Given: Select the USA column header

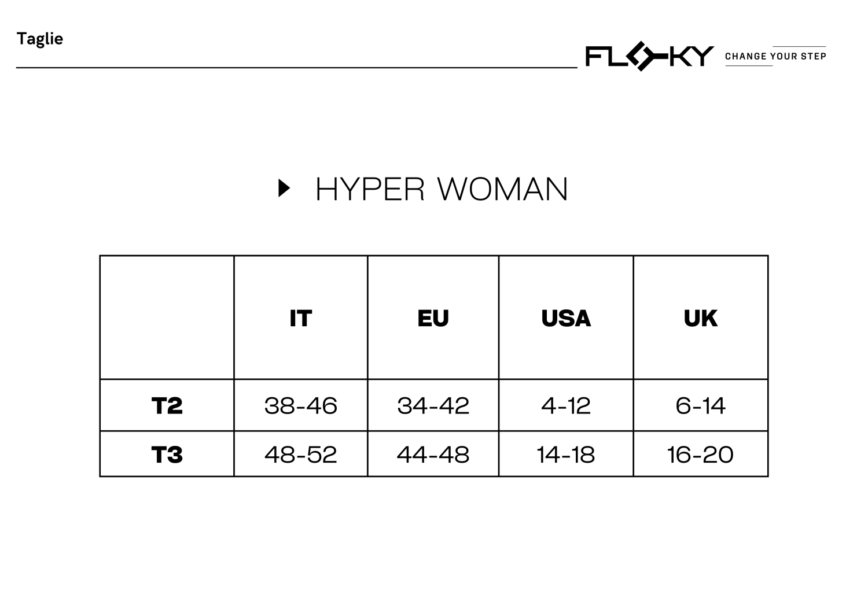Looking at the screenshot, I should pos(566,318).
